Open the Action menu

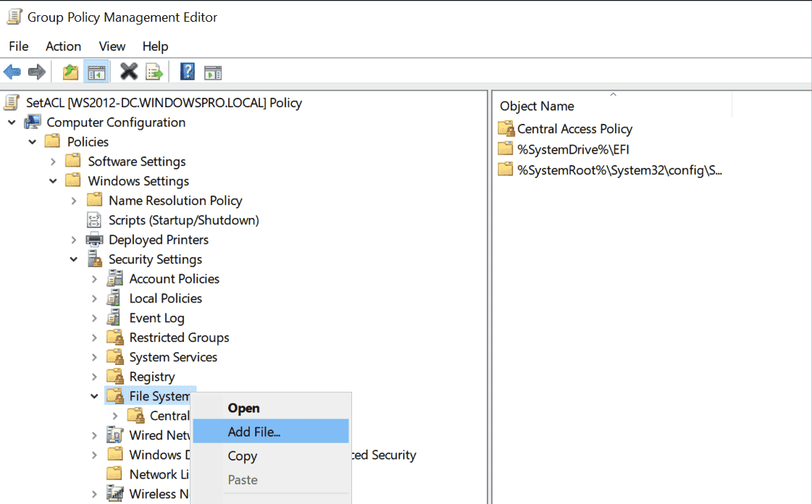[63, 46]
